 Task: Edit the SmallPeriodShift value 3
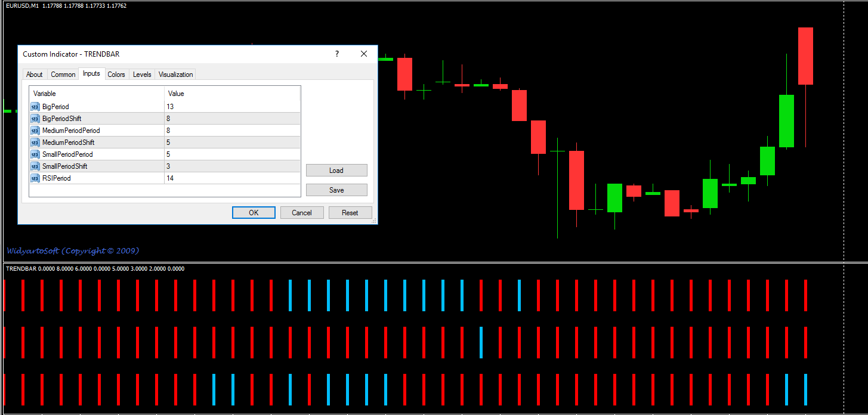(233, 166)
